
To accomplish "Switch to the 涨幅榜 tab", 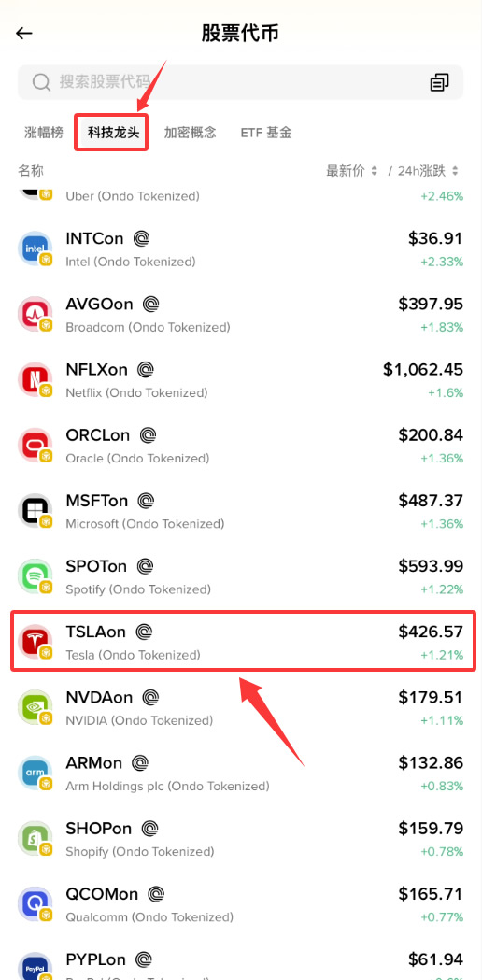I will 44,133.
